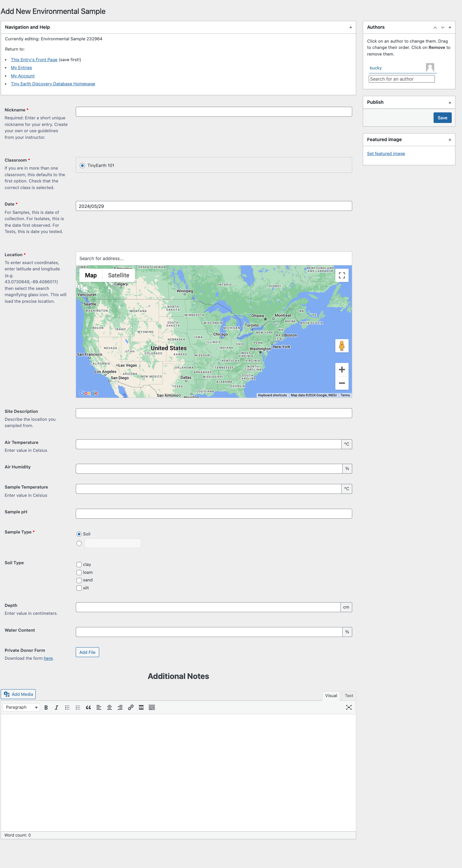This screenshot has height=868, width=462.
Task: Align text right in the editor
Action: (120, 707)
